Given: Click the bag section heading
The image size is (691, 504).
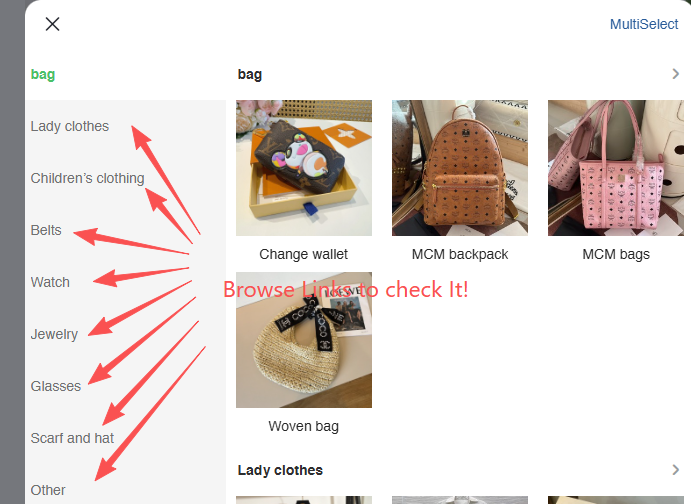Looking at the screenshot, I should tap(250, 74).
